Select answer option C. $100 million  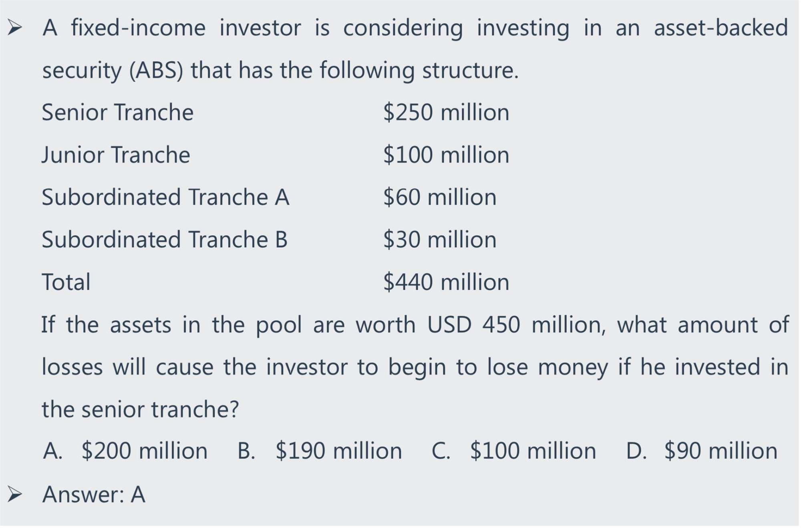click(514, 451)
